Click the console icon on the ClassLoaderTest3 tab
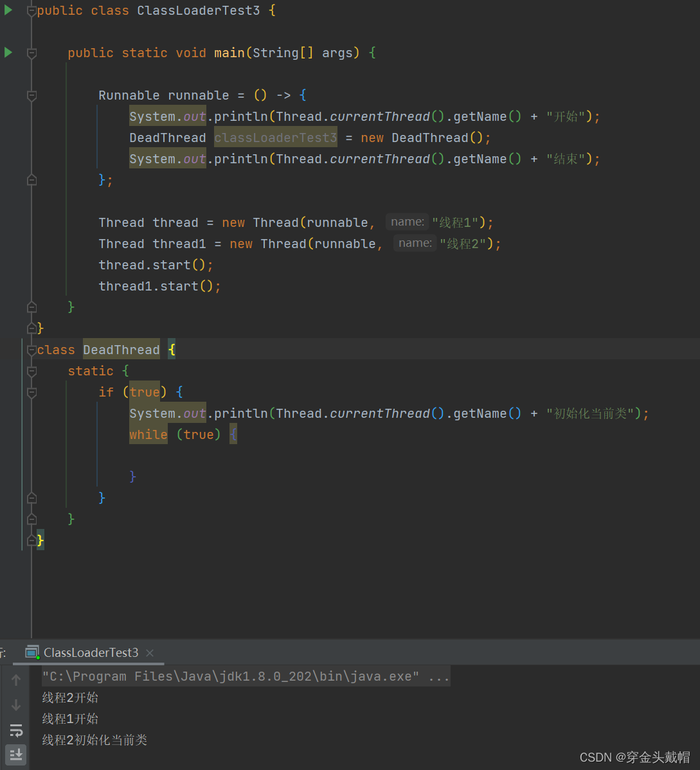The width and height of the screenshot is (700, 770). pyautogui.click(x=31, y=652)
